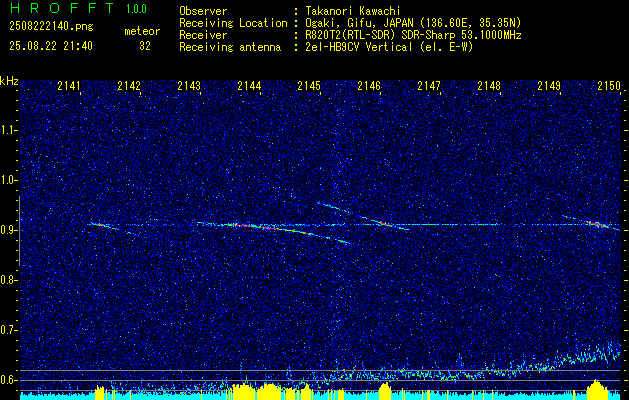This screenshot has width=629, height=400.
Task: Click time marker 2146
Action: 369,85
